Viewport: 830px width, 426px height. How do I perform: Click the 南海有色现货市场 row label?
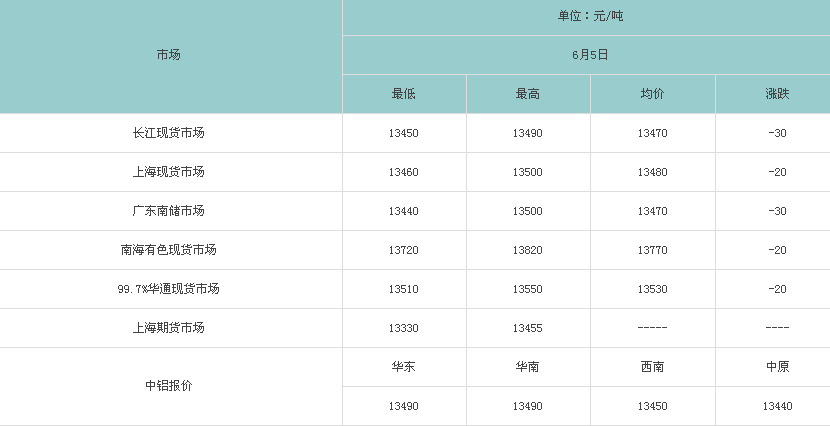click(x=168, y=250)
